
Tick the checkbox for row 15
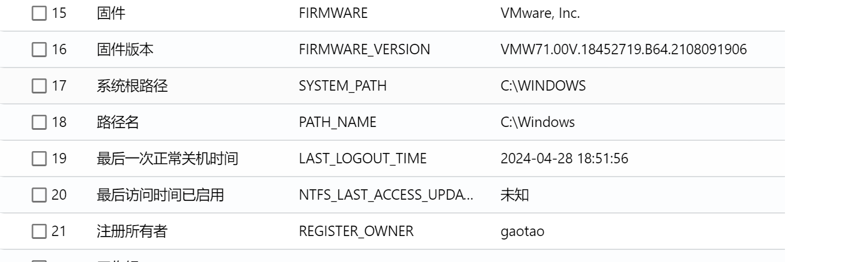point(39,14)
